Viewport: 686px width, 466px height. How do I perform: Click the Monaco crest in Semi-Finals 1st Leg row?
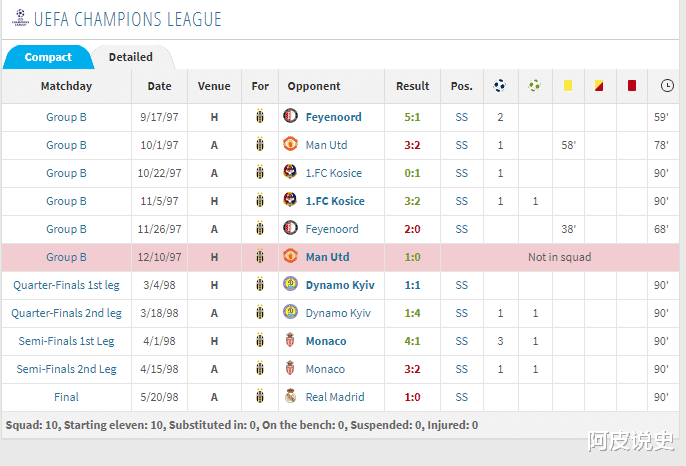pos(291,341)
